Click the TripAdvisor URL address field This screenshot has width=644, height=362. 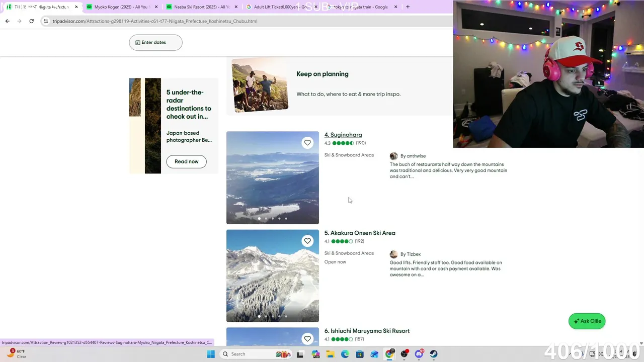click(x=155, y=21)
